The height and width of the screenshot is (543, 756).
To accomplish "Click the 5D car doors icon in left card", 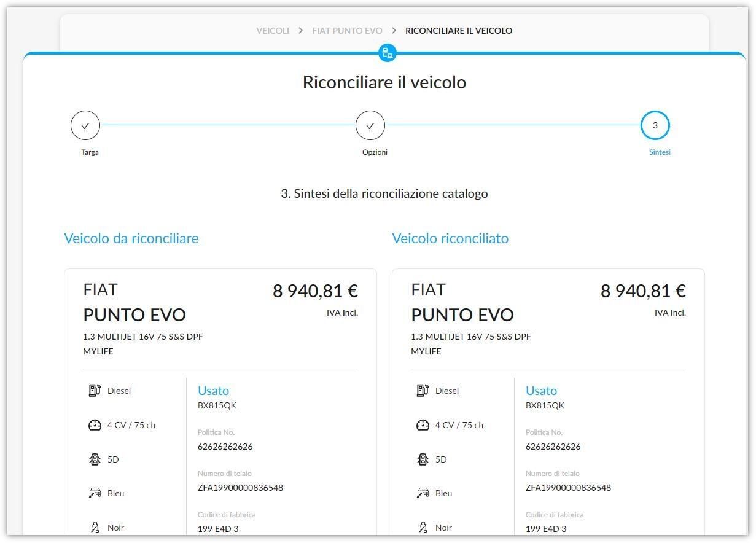I will click(x=95, y=459).
